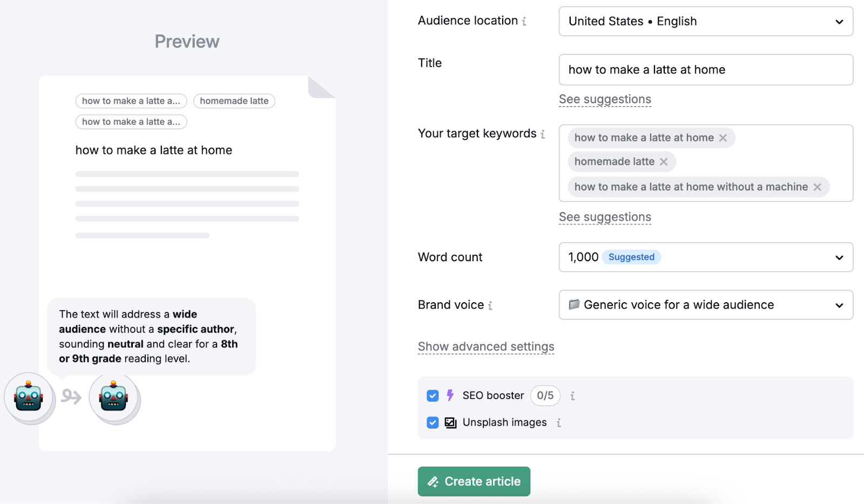Image resolution: width=864 pixels, height=504 pixels.
Task: Expand Show advanced settings
Action: (485, 346)
